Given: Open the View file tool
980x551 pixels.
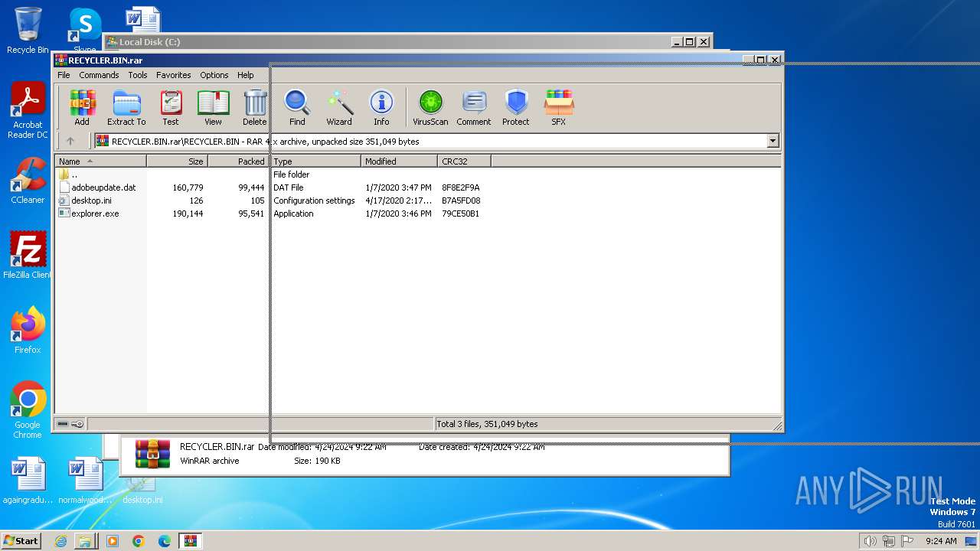Looking at the screenshot, I should click(x=213, y=107).
